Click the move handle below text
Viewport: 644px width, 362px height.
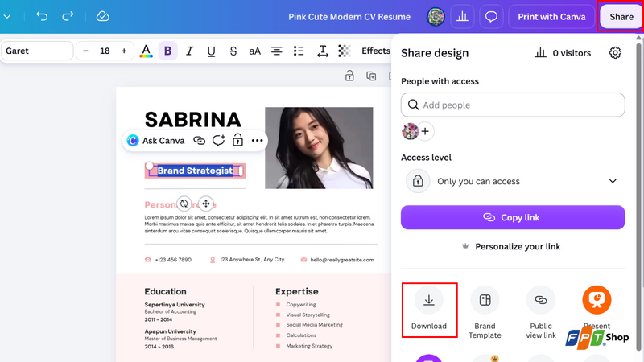click(x=206, y=204)
